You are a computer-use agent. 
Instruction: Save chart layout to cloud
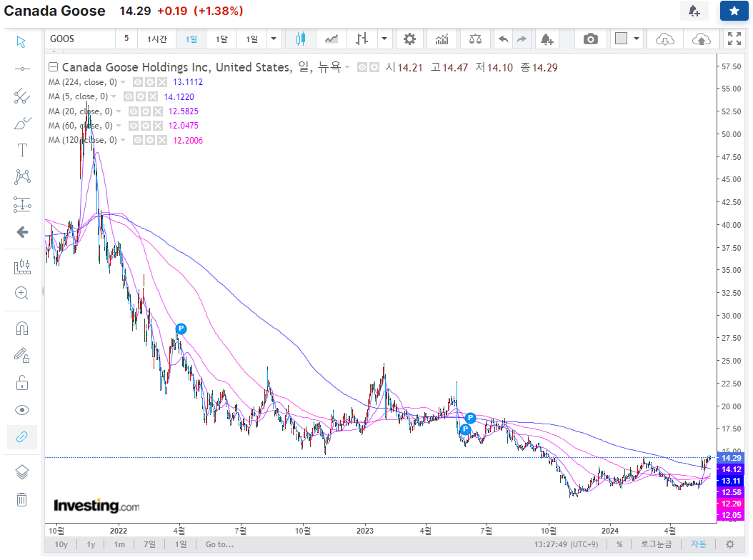click(701, 39)
